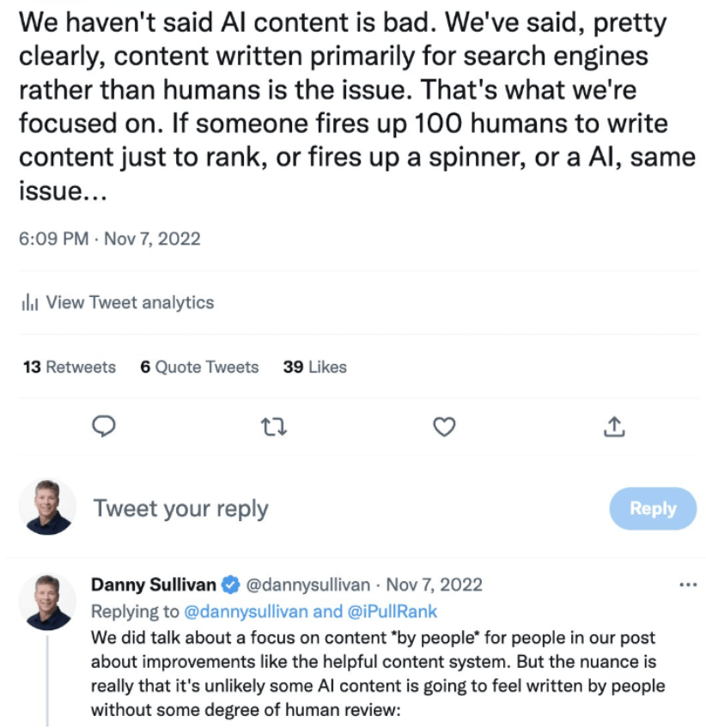Click Danny Sullivan's blue verified badge
706x728 pixels.
(x=228, y=585)
